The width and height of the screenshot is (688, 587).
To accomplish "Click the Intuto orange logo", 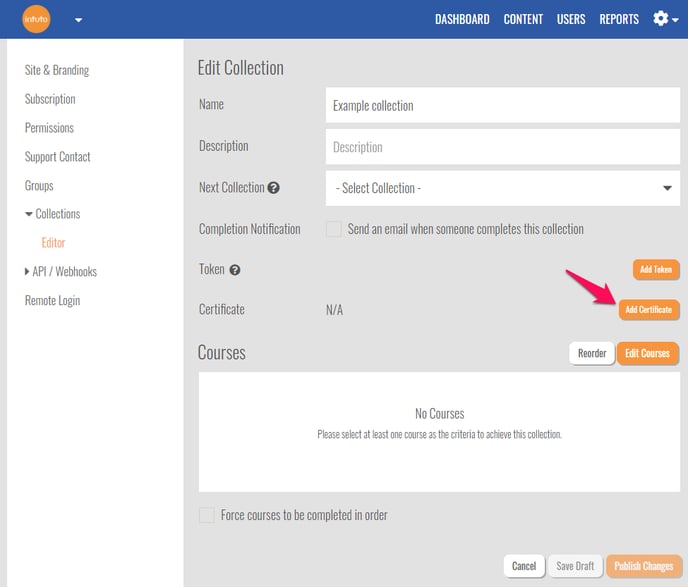I will click(x=36, y=19).
